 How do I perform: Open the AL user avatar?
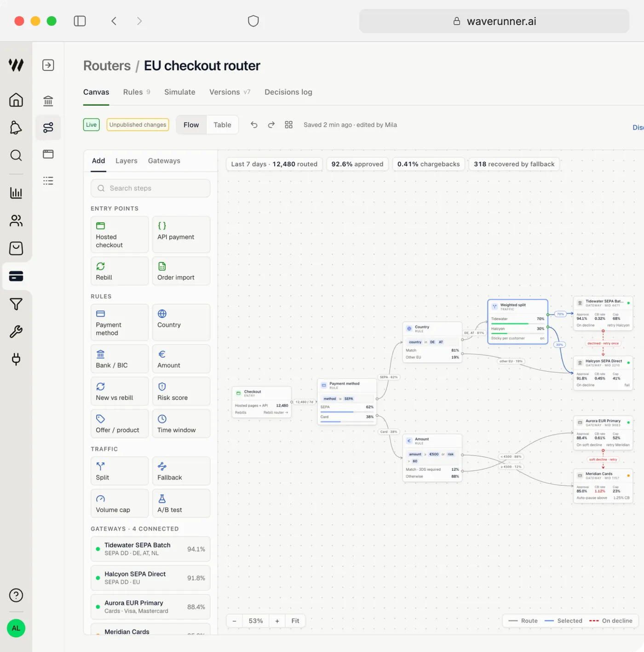[x=16, y=628]
